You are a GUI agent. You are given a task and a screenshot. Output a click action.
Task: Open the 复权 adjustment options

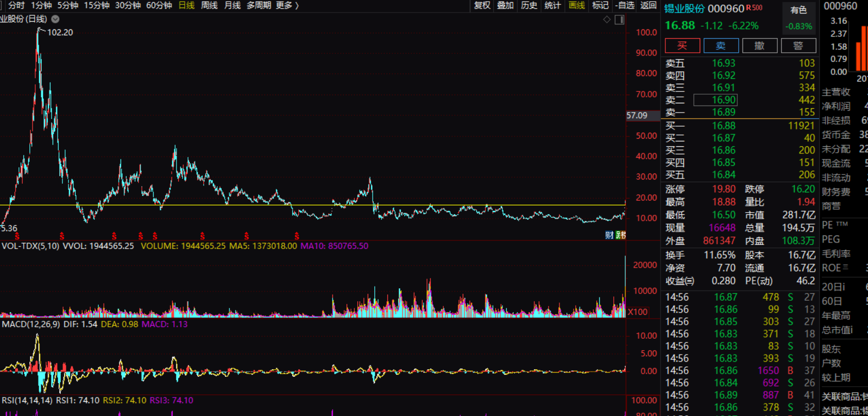482,5
